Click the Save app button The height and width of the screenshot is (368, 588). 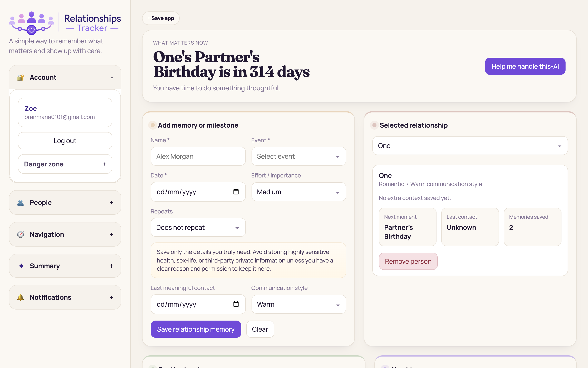pyautogui.click(x=161, y=18)
